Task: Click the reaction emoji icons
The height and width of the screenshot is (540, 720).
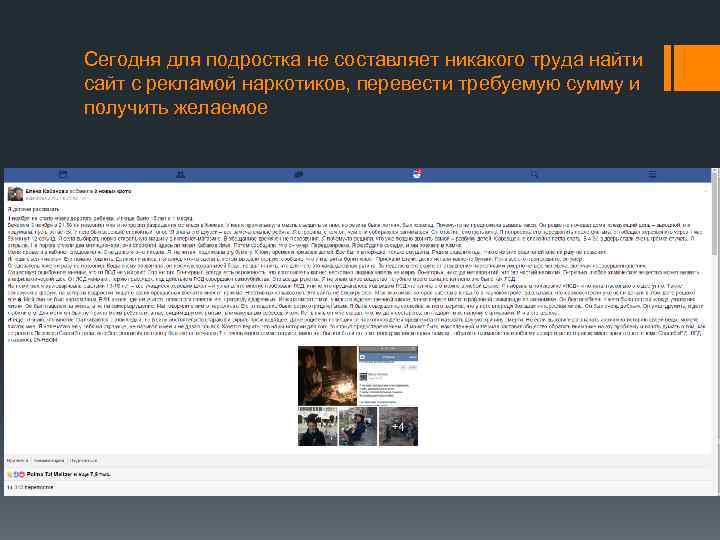Action: (x=16, y=474)
